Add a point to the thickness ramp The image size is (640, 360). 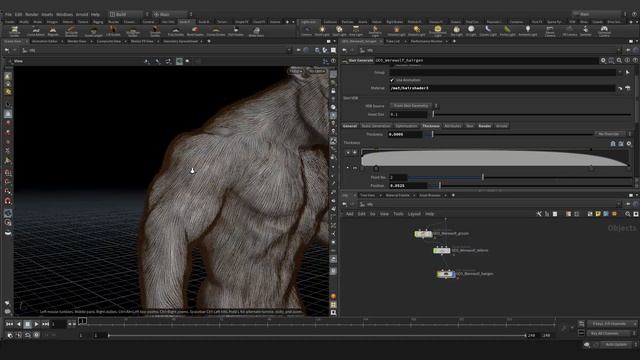click(355, 152)
